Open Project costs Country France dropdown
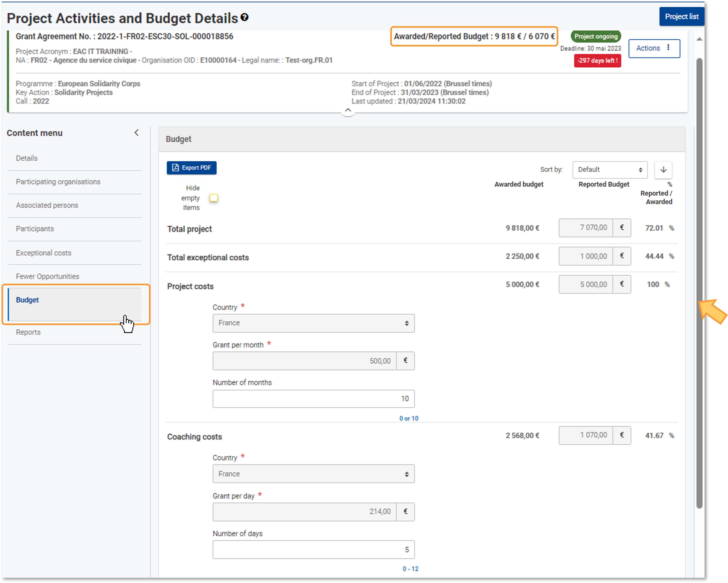 coord(313,323)
